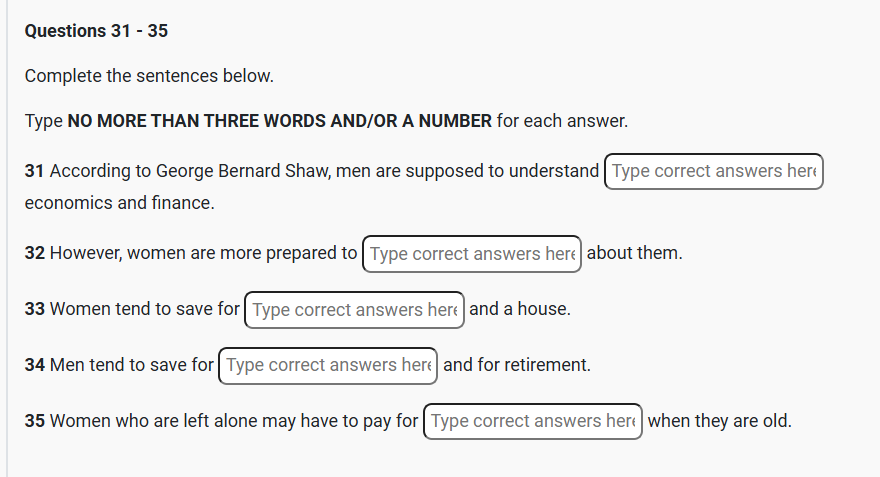Click the 'for each answer.' instruction text
The width and height of the screenshot is (880, 477).
coord(562,122)
